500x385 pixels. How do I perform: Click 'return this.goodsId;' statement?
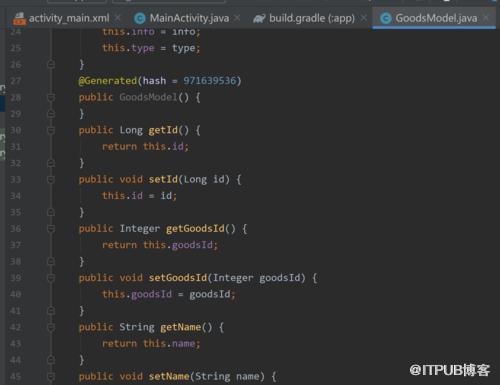coord(160,245)
